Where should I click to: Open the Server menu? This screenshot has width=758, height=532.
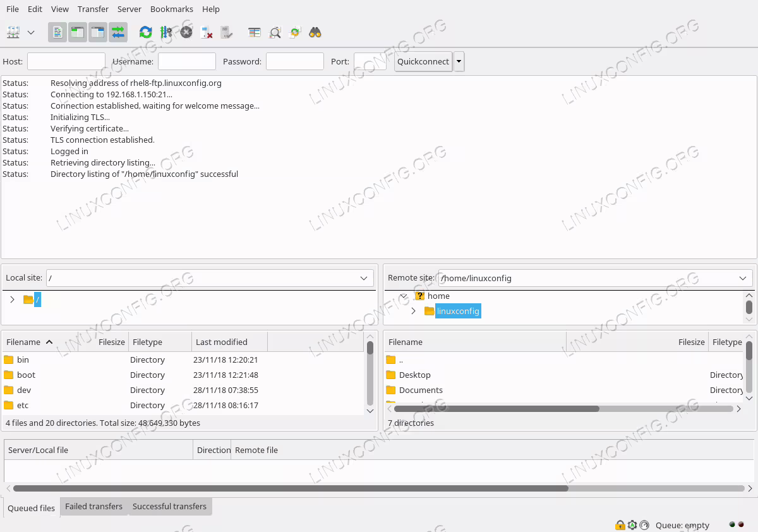tap(129, 9)
